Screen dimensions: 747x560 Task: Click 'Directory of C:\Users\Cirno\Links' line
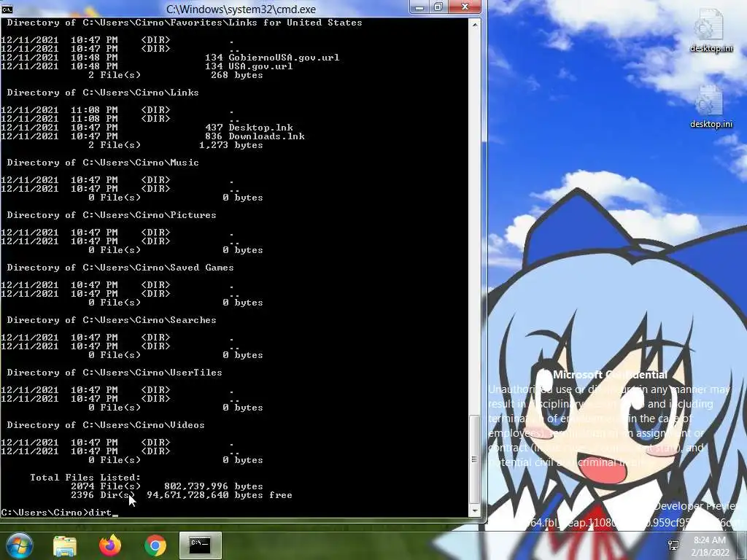tap(102, 93)
